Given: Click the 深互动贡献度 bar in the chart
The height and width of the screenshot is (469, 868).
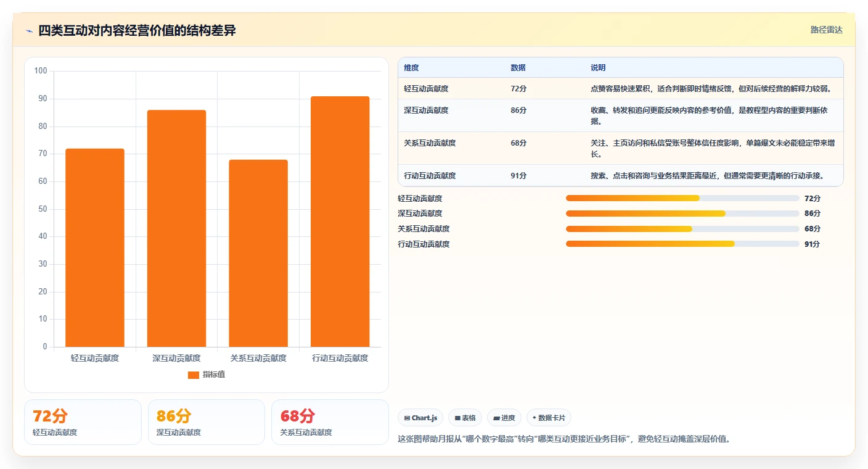Looking at the screenshot, I should 176,228.
